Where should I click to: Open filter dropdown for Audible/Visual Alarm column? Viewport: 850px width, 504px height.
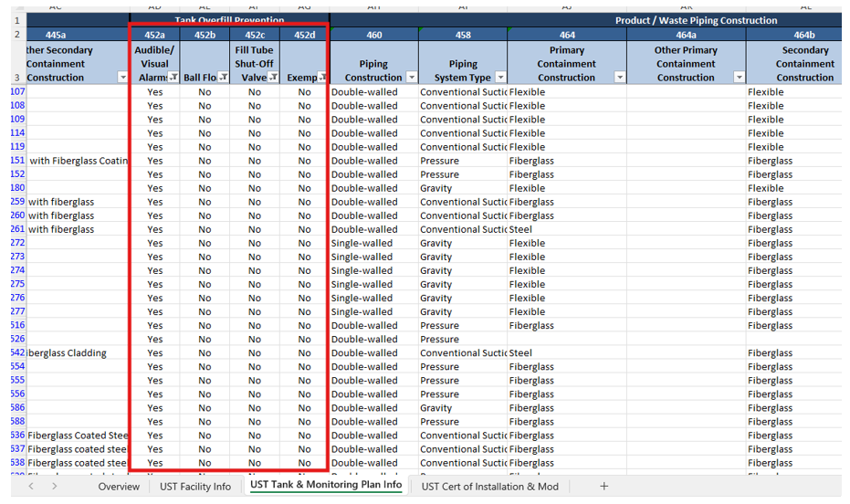click(x=173, y=78)
